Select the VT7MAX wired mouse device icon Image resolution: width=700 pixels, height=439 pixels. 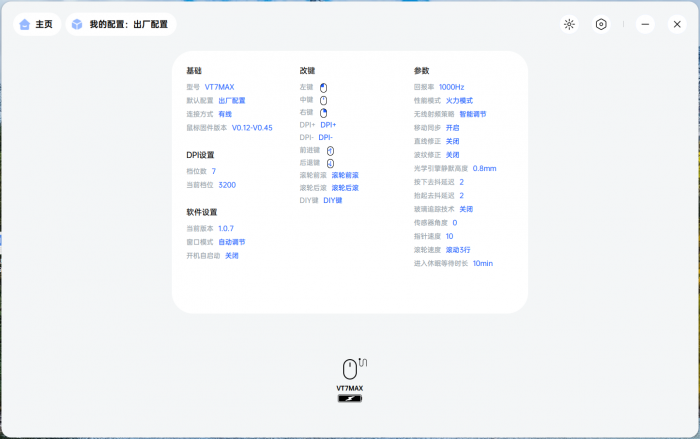pyautogui.click(x=350, y=368)
